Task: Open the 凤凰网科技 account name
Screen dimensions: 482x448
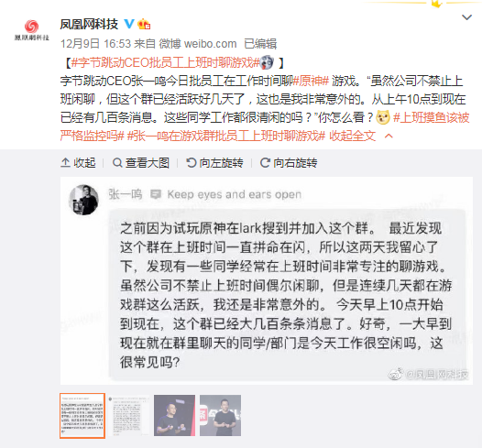Action: pyautogui.click(x=89, y=24)
